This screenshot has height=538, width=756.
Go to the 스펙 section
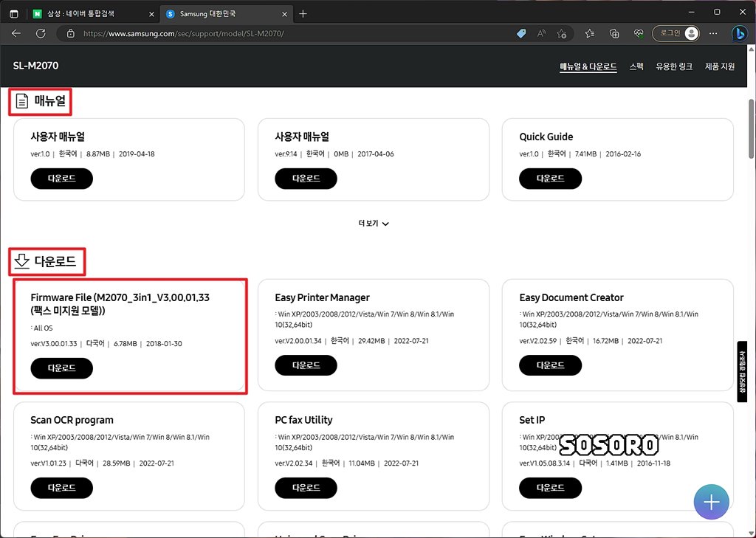click(636, 66)
